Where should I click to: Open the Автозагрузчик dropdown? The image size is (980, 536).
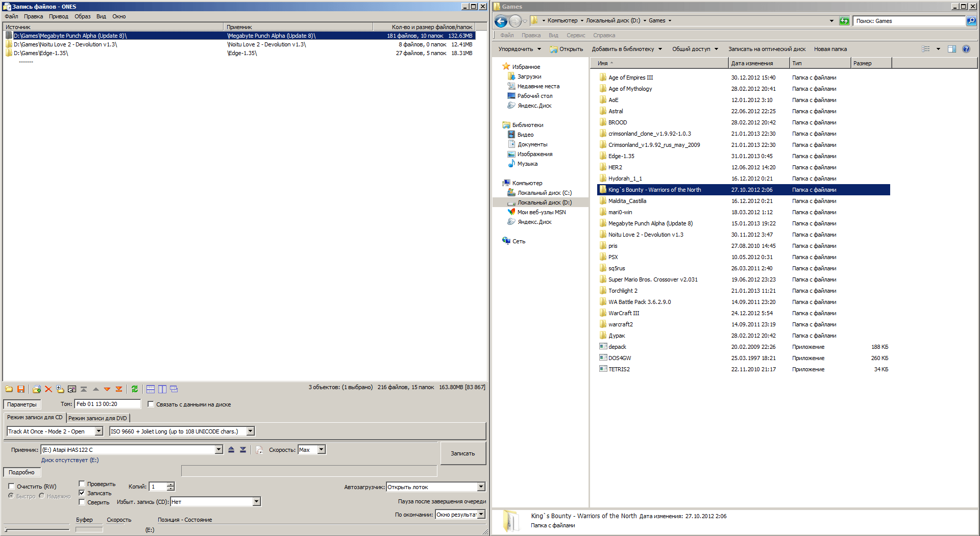(x=481, y=487)
